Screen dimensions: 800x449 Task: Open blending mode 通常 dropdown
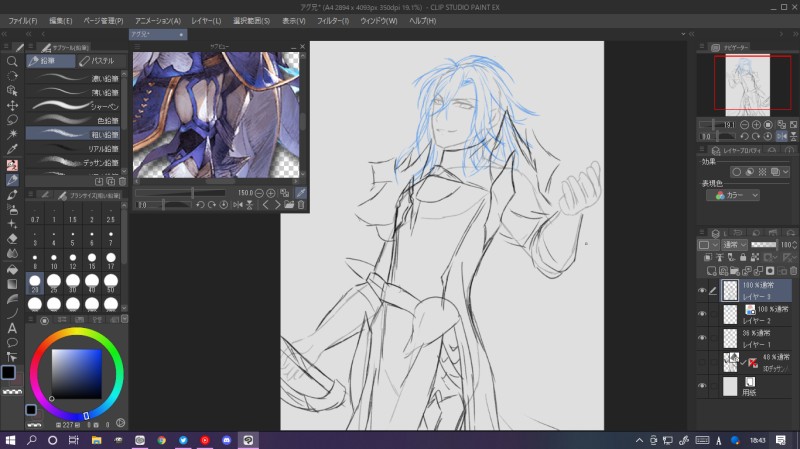click(734, 245)
